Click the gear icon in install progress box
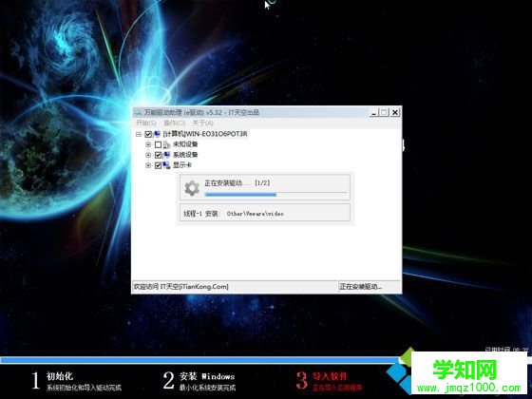 [x=192, y=188]
